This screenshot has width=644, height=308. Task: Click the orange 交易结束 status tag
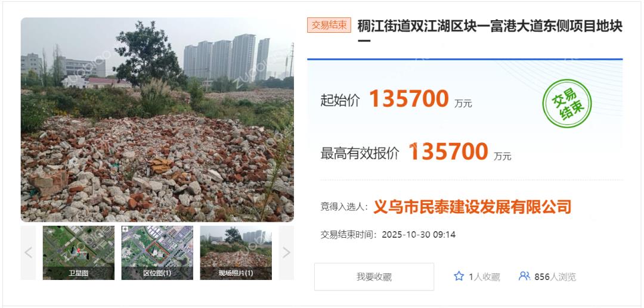tap(329, 25)
